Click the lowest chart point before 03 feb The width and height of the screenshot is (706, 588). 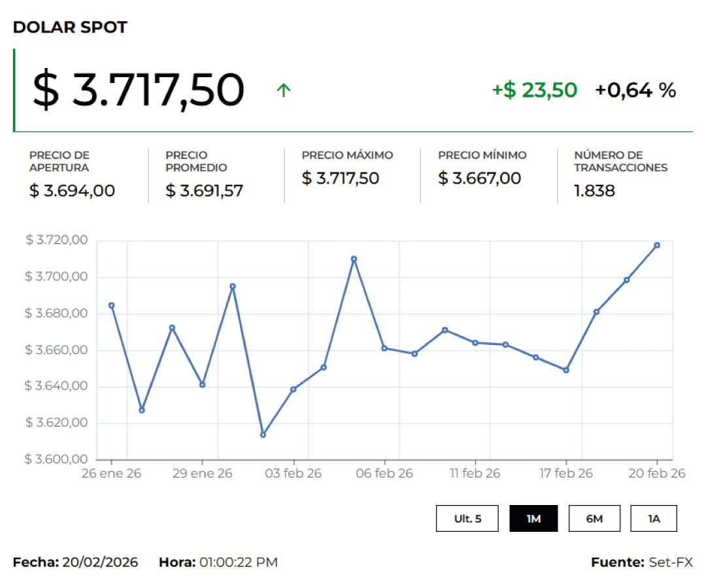263,434
